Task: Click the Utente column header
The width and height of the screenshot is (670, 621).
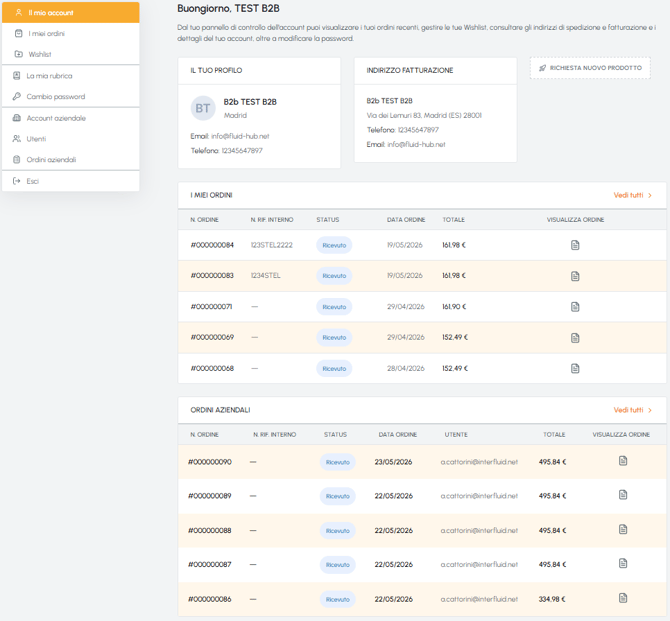Action: click(456, 435)
